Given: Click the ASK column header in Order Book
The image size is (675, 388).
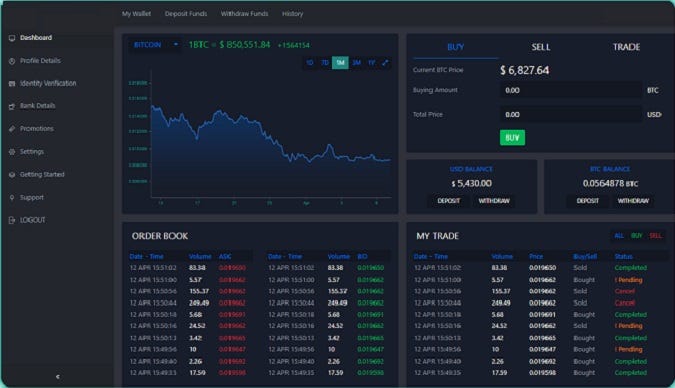Looking at the screenshot, I should 225,256.
